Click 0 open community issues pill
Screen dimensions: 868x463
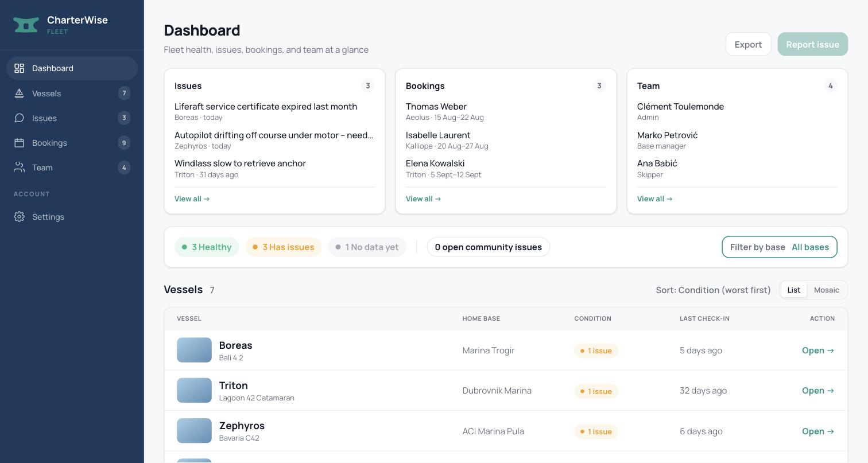(x=489, y=247)
